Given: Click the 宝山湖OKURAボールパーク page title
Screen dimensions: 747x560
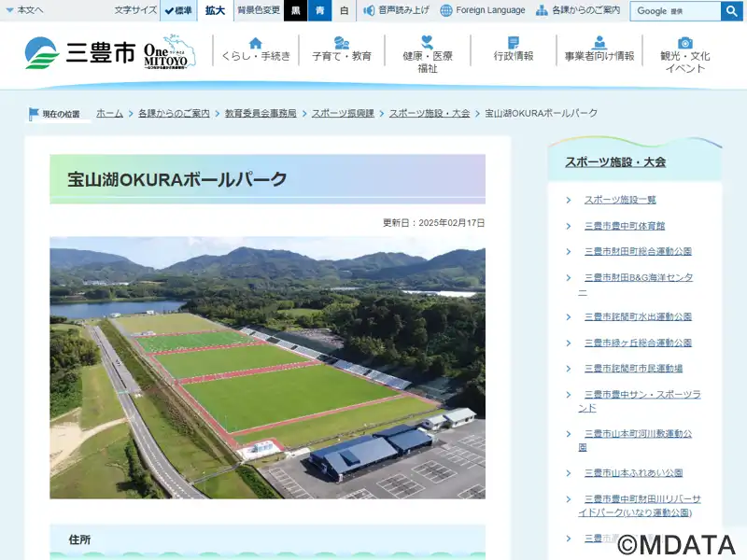Looking at the screenshot, I should coord(176,179).
